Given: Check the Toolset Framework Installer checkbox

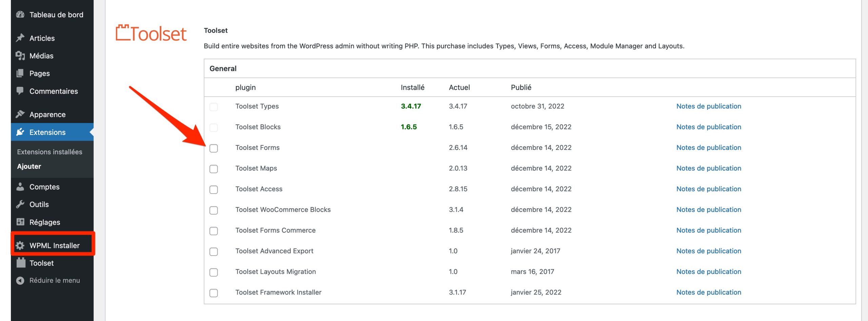Looking at the screenshot, I should 214,293.
